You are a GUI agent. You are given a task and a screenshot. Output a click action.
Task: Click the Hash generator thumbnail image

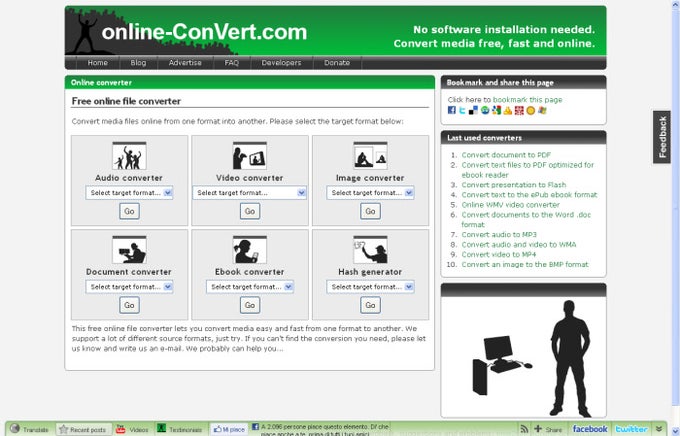[370, 250]
